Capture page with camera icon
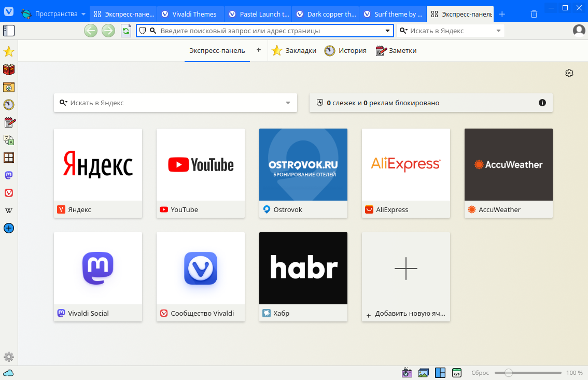 407,373
